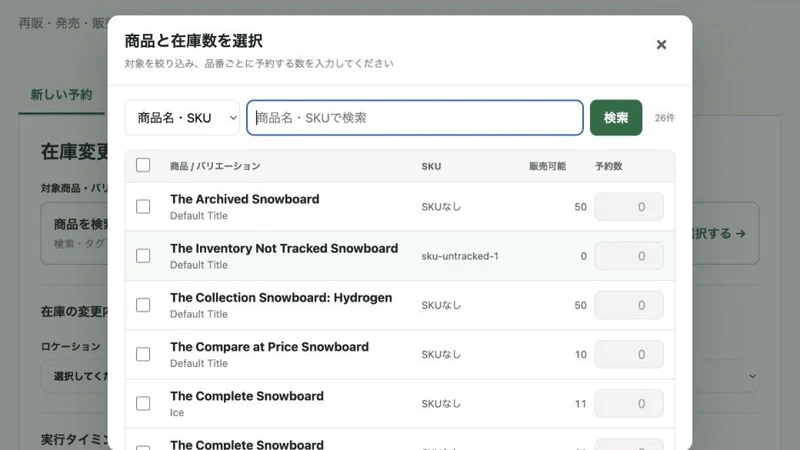Click available quantity 11 for Complete Snowboard Ice
Viewport: 800px width, 450px height.
coord(581,404)
